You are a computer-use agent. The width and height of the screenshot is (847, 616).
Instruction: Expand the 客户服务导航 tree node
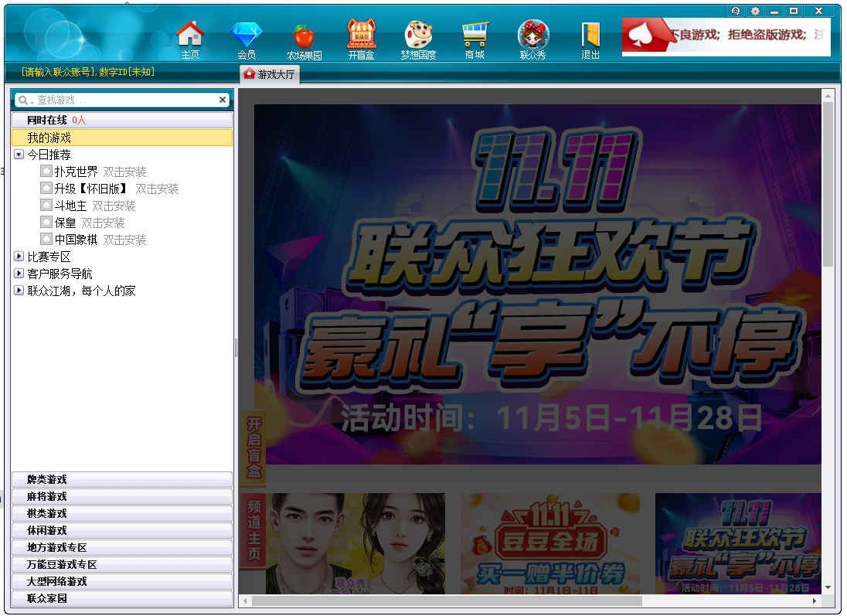click(19, 274)
